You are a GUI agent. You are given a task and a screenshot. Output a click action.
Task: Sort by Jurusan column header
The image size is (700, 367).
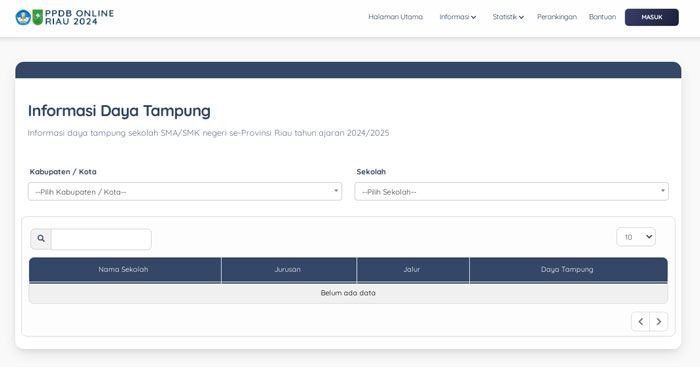[289, 270]
